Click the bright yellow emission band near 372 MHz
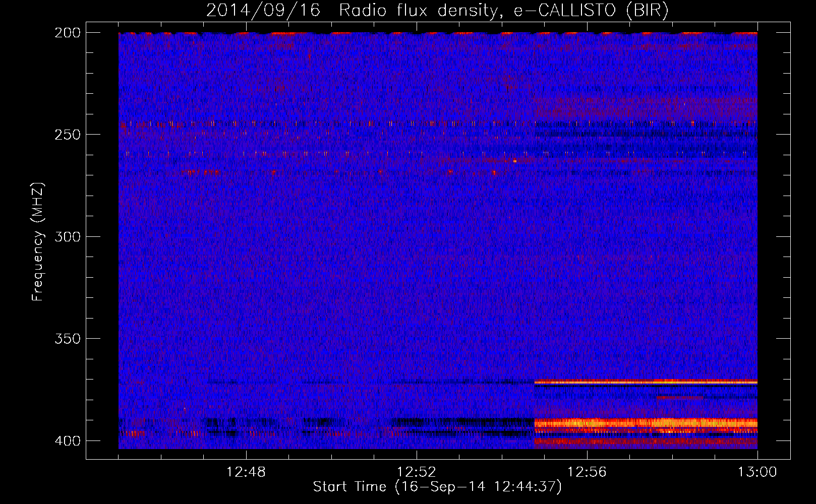Screen dimensions: 816x504 click(x=646, y=383)
